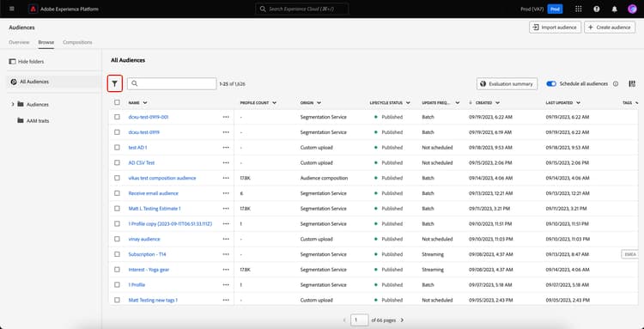Open more actions for test AD 1
The height and width of the screenshot is (329, 644).
click(x=226, y=148)
